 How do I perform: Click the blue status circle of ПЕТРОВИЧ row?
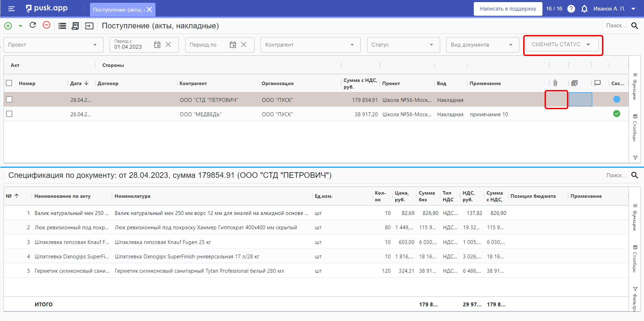(617, 99)
